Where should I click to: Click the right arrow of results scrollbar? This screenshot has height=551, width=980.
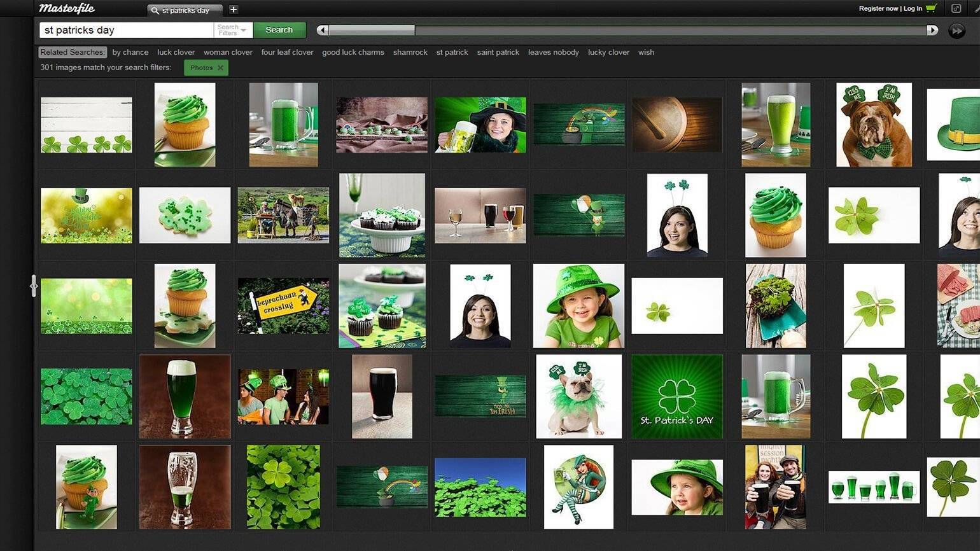coord(932,30)
